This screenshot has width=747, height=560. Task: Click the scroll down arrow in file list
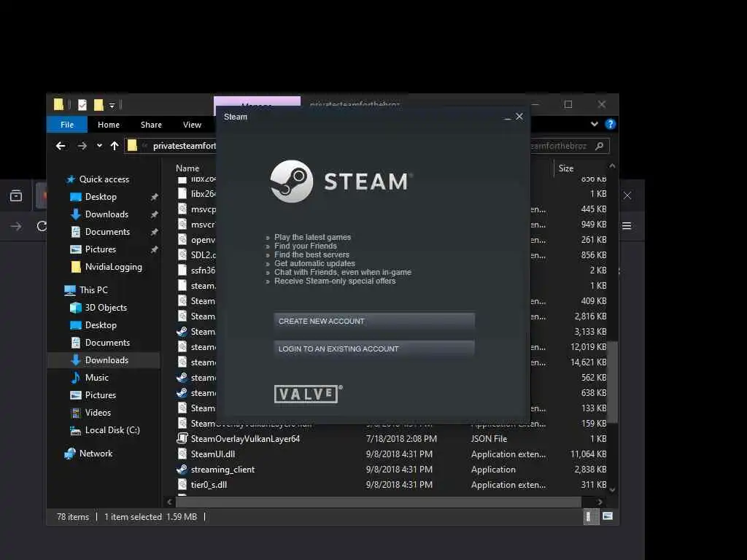coord(613,490)
